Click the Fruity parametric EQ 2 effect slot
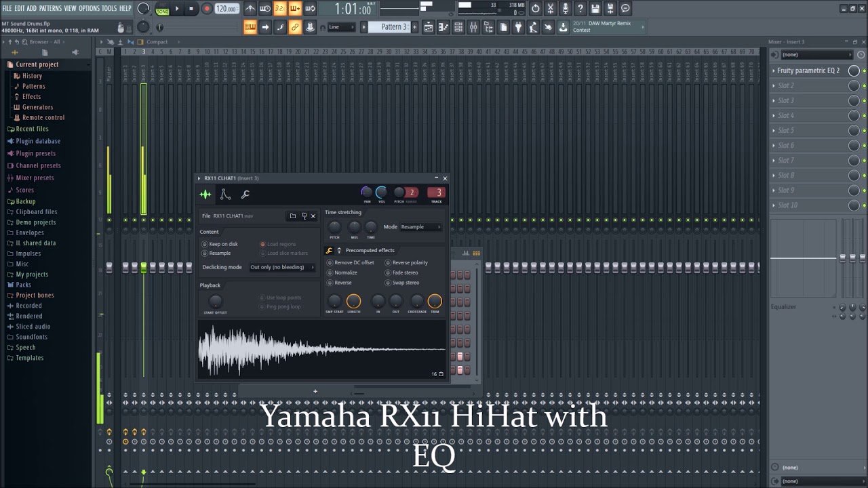Image resolution: width=868 pixels, height=488 pixels. click(x=808, y=70)
